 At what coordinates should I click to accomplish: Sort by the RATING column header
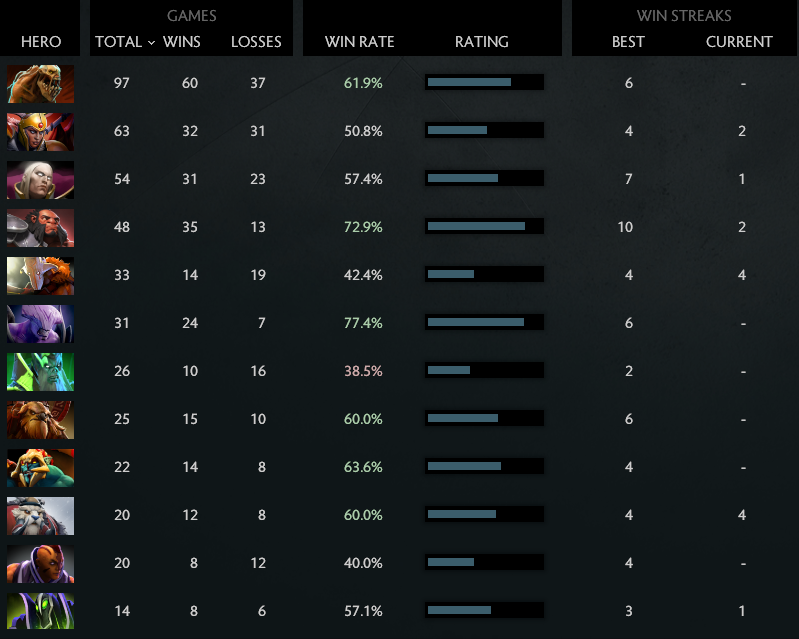click(x=482, y=42)
